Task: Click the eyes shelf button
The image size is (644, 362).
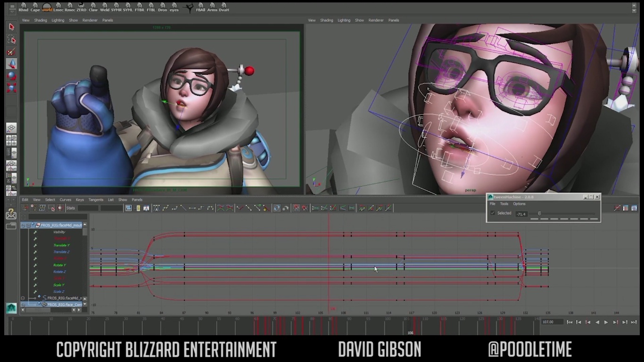Action: click(174, 7)
